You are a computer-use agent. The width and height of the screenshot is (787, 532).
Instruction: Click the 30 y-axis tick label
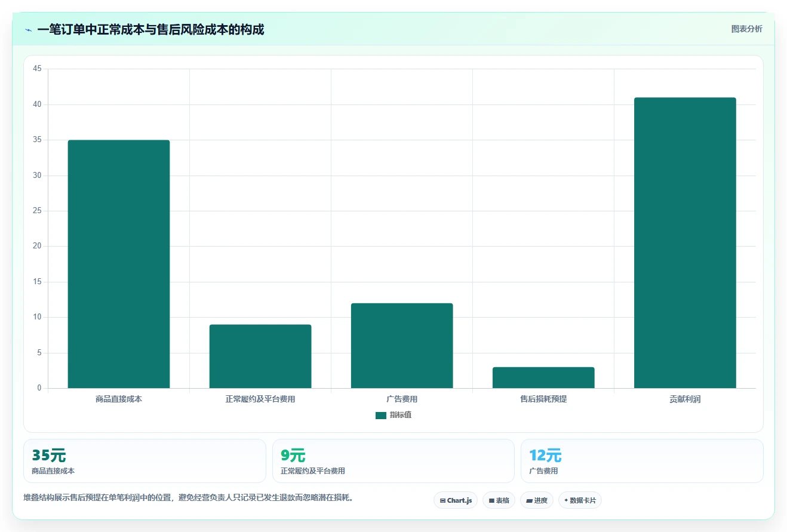37,176
